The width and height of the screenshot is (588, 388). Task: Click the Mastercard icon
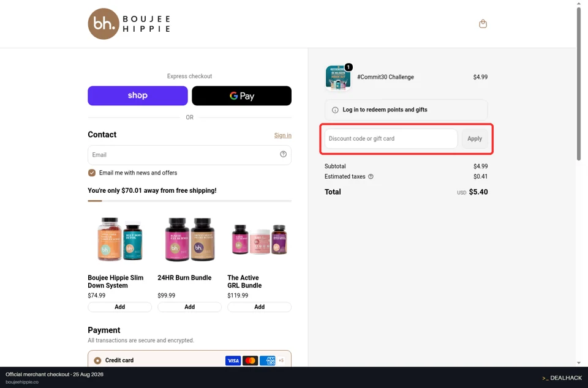pyautogui.click(x=250, y=360)
